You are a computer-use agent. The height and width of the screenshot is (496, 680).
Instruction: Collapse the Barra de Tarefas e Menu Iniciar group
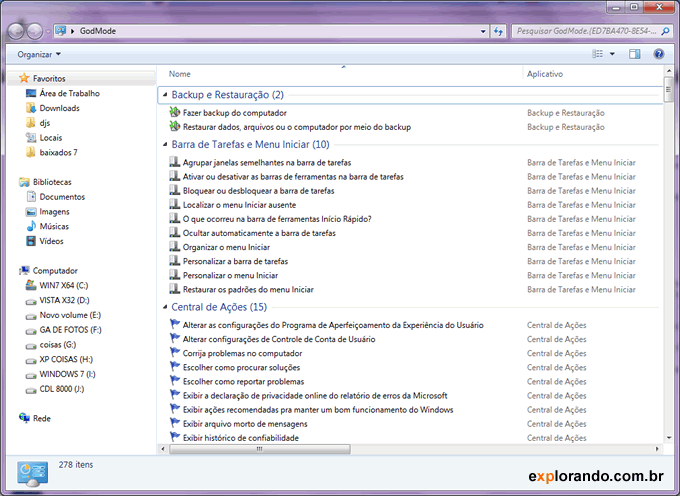[x=165, y=144]
